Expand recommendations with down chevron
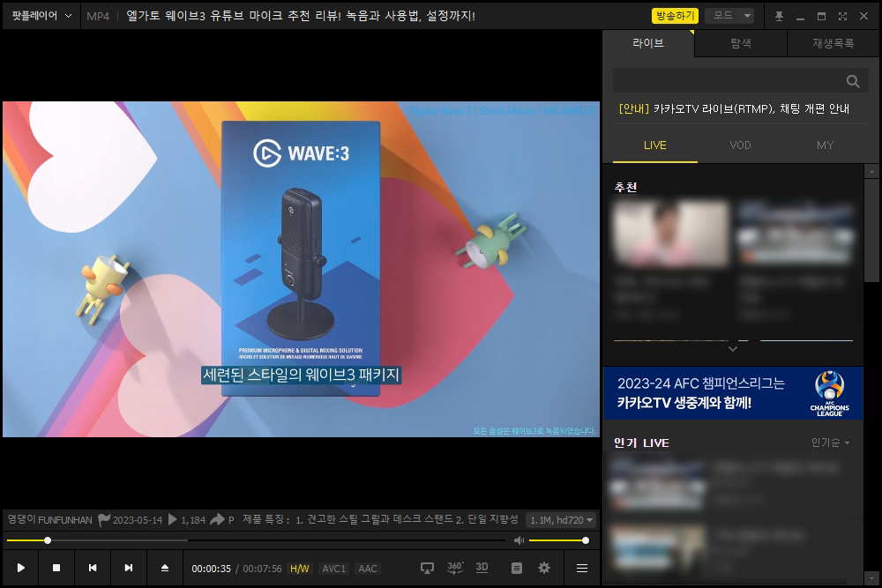 [732, 349]
